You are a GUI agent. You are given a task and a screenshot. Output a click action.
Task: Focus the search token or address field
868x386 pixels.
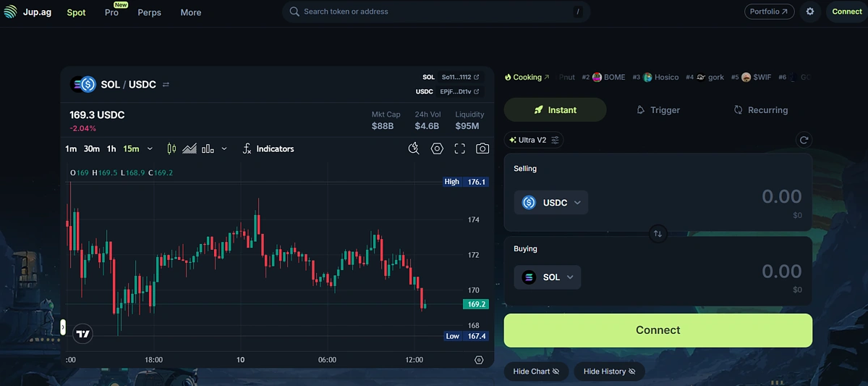[436, 12]
